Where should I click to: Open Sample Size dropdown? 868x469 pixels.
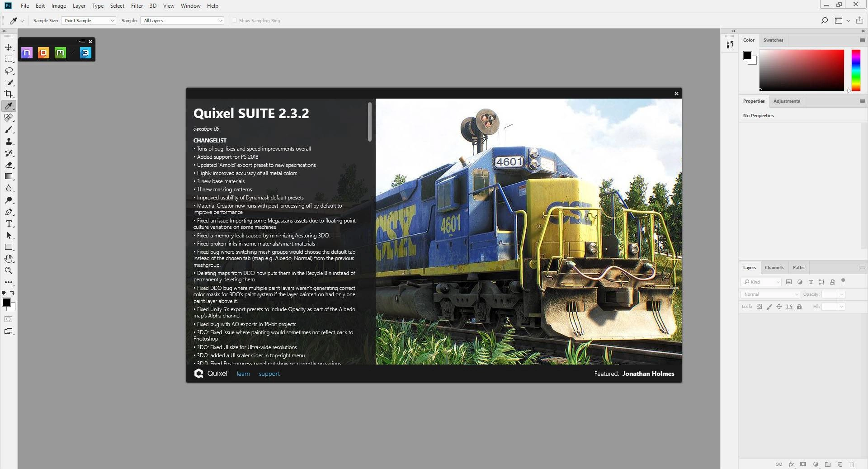89,20
